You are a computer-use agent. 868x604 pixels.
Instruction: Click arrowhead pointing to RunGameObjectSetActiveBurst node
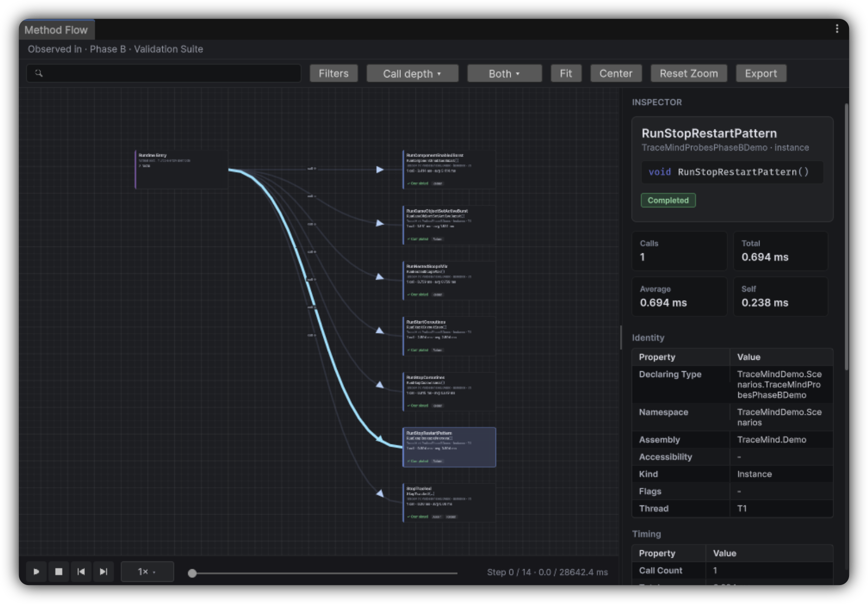click(380, 223)
